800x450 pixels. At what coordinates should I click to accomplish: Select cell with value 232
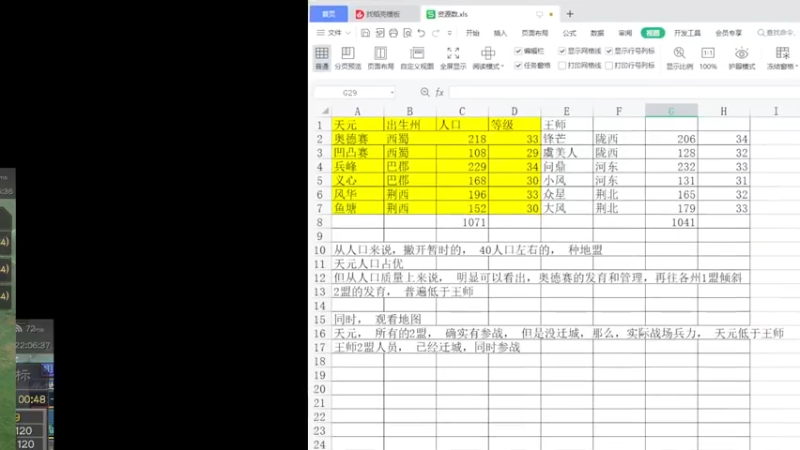(671, 166)
